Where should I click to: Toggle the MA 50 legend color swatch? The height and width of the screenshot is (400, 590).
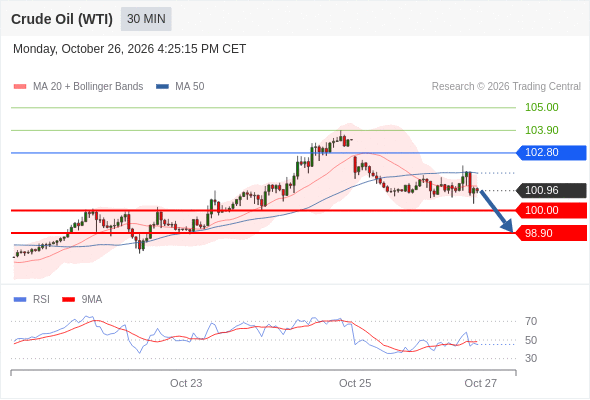(x=162, y=87)
